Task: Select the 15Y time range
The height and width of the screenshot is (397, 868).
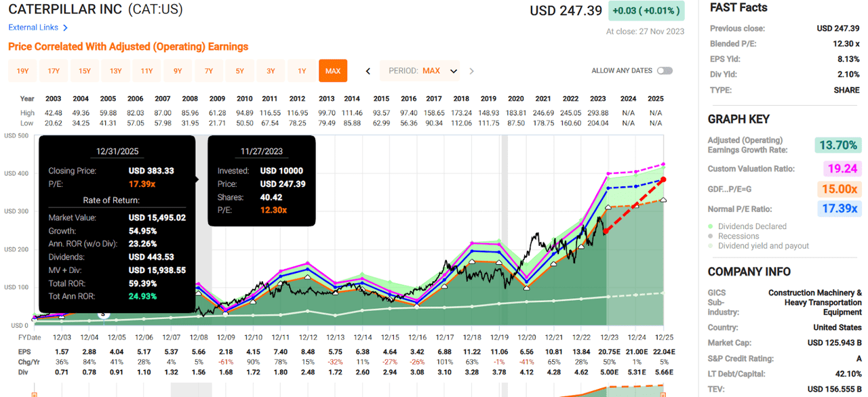Action: click(85, 70)
